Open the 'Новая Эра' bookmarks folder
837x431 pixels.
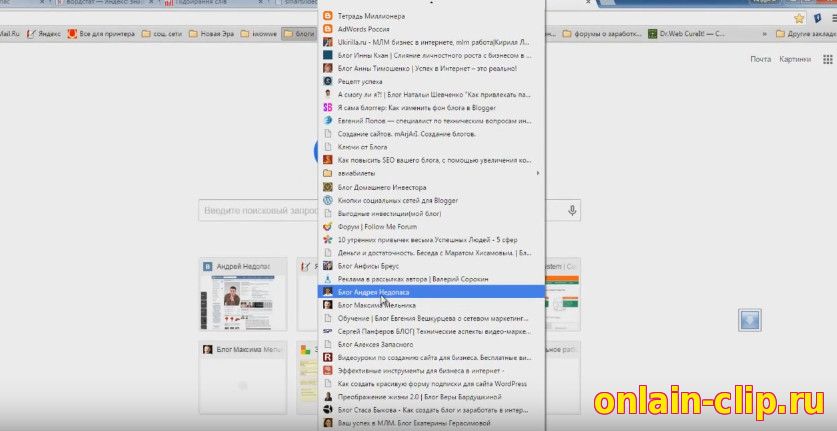pos(211,34)
